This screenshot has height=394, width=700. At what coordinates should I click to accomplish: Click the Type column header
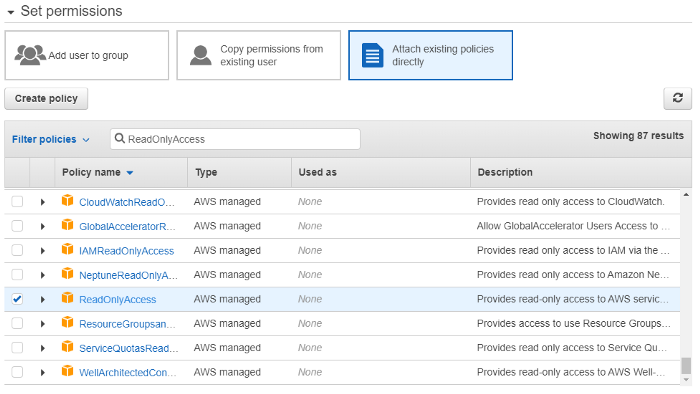tap(206, 172)
